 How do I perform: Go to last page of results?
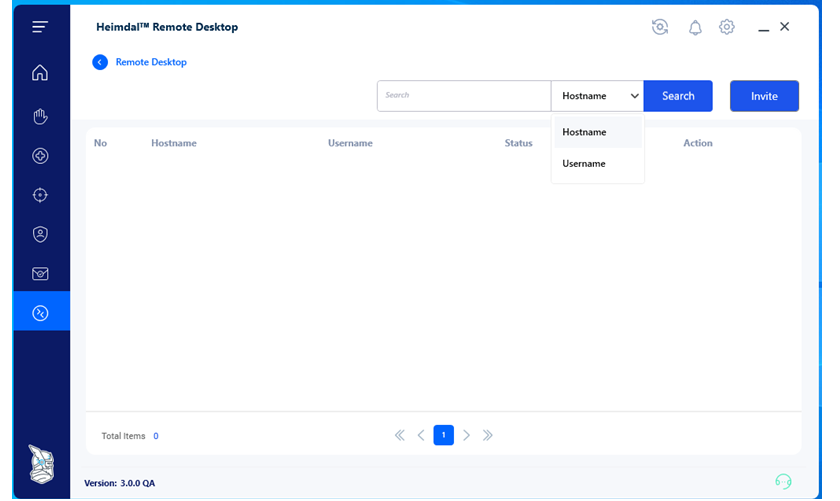click(x=488, y=435)
